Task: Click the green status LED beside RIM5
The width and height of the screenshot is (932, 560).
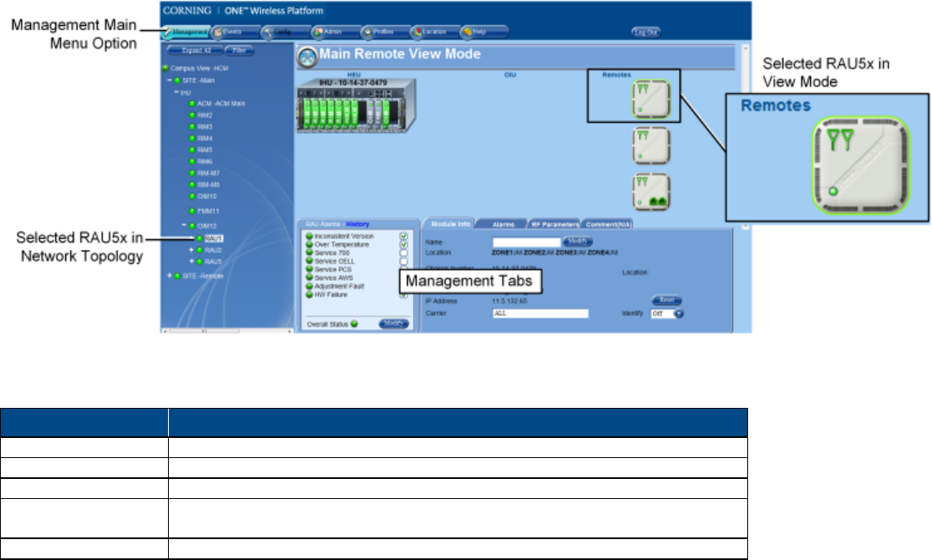Action: [x=192, y=150]
